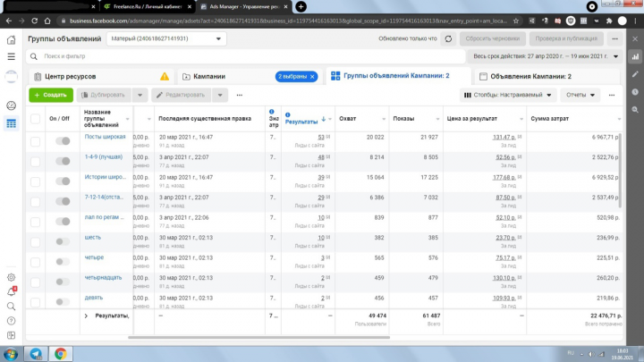
Task: Click the browser address bar
Action: [x=287, y=21]
